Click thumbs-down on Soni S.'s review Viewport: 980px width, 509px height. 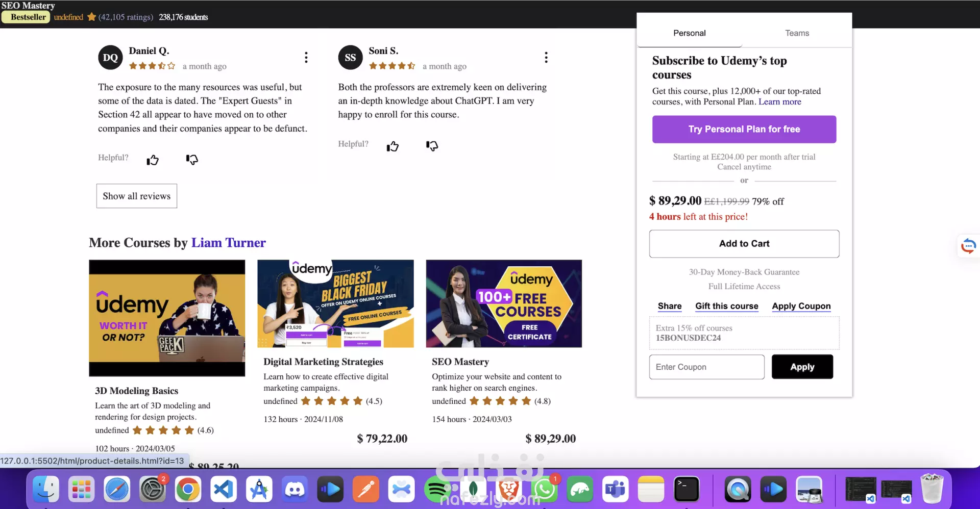432,146
